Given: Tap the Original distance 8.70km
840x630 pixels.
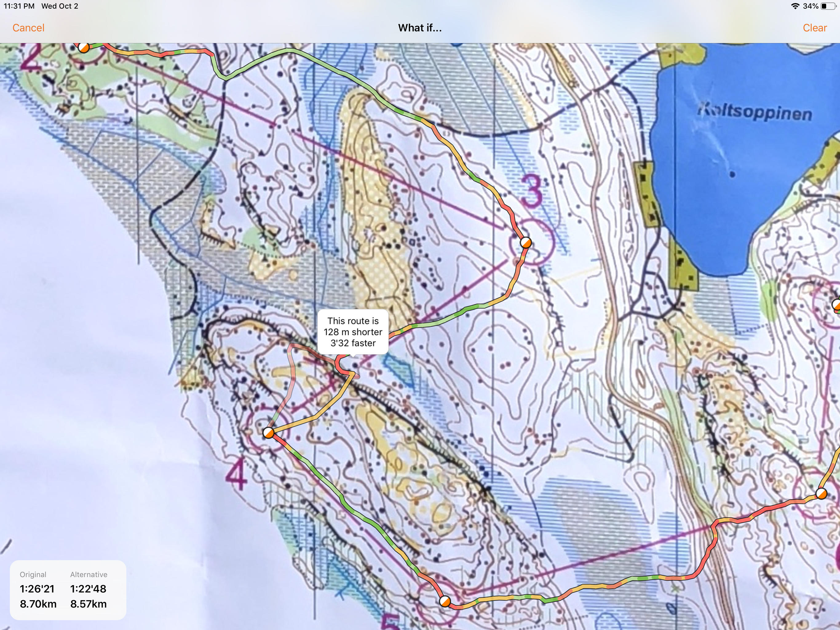Looking at the screenshot, I should (38, 604).
